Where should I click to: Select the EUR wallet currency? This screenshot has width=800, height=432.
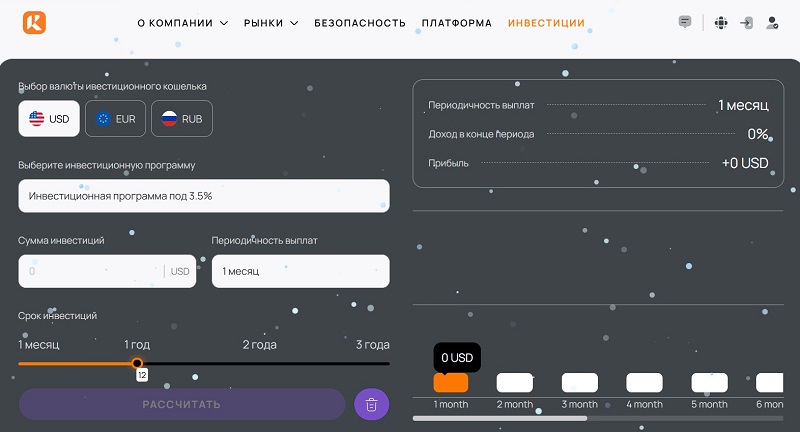click(115, 119)
